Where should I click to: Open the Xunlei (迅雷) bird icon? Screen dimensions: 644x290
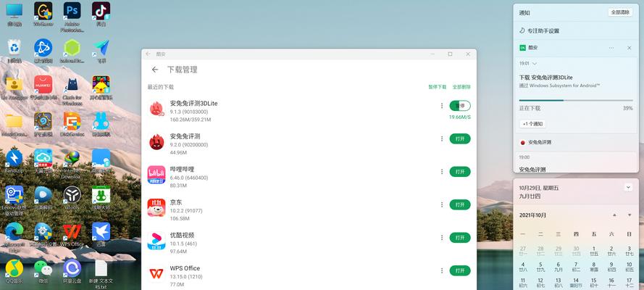point(101,232)
